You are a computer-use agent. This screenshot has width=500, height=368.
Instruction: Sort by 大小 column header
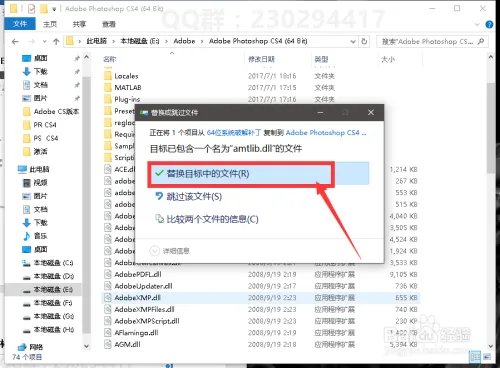click(x=388, y=59)
